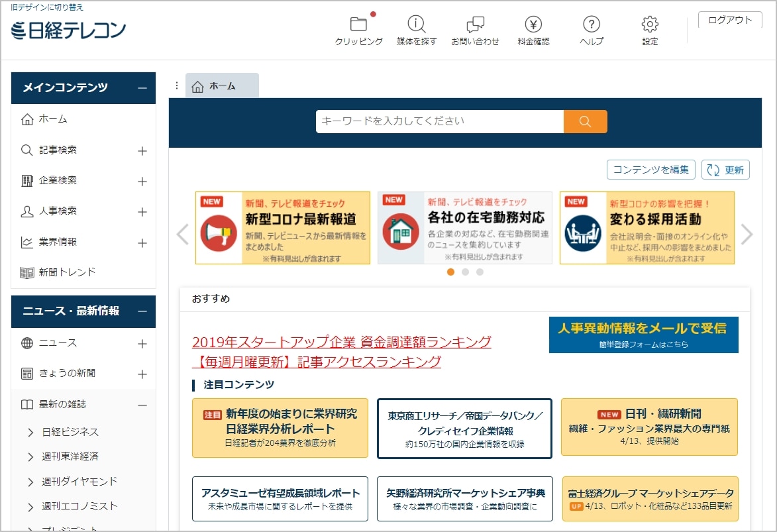Expand 人事検索 with its plus sign
The image size is (777, 532).
coord(142,212)
